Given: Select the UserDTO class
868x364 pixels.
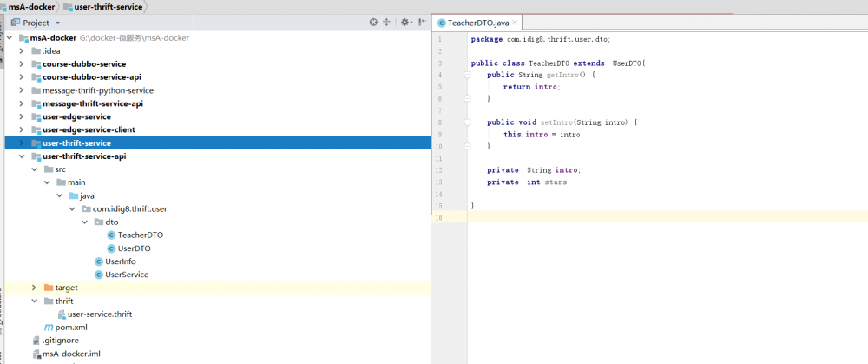Looking at the screenshot, I should pyautogui.click(x=134, y=248).
